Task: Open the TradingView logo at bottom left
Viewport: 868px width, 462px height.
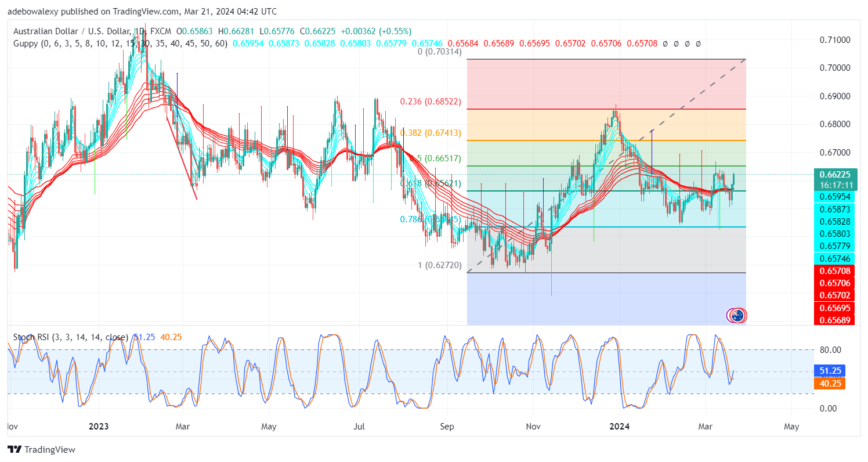Action: (41, 449)
